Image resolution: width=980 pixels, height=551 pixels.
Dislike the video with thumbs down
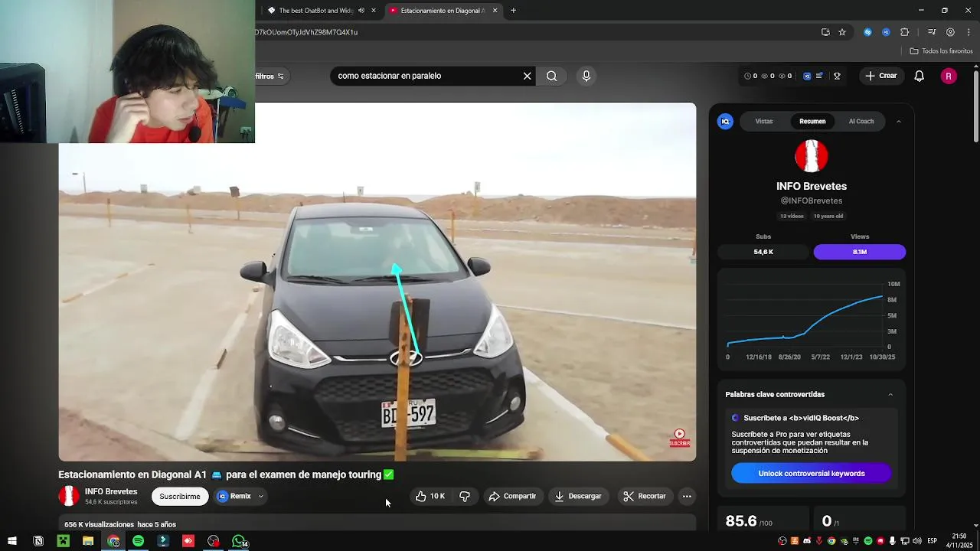465,496
